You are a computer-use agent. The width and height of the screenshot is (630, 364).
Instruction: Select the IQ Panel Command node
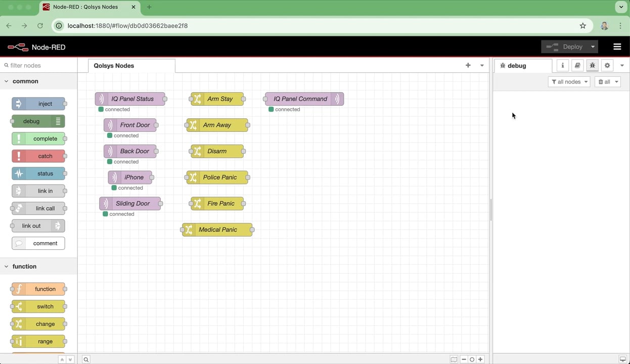pos(304,99)
